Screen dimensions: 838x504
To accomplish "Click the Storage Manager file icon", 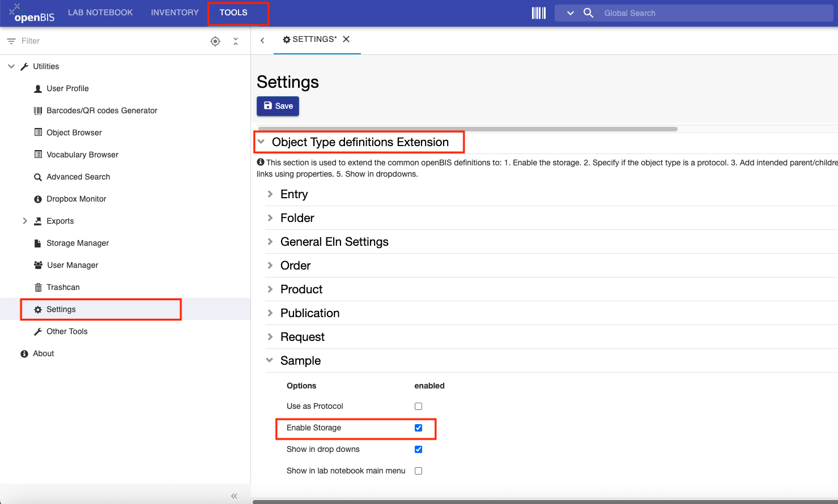I will pyautogui.click(x=37, y=243).
